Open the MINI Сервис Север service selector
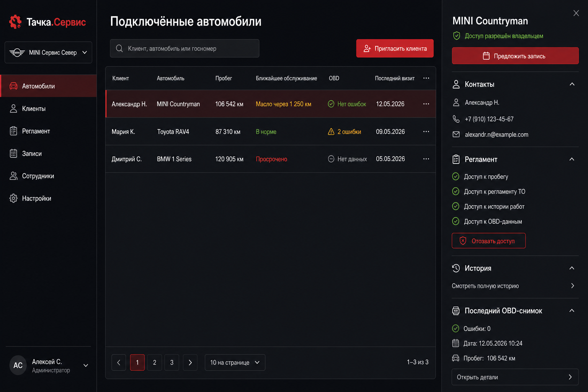588x392 pixels. point(48,52)
